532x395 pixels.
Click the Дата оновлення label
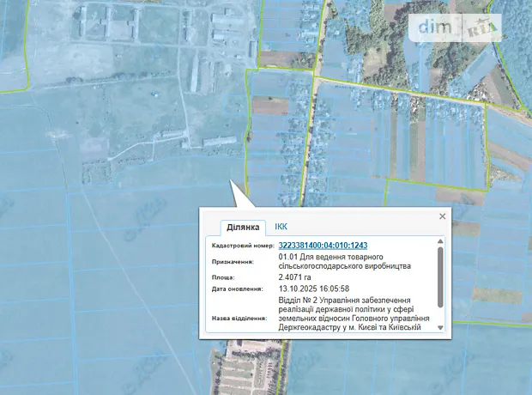click(238, 289)
